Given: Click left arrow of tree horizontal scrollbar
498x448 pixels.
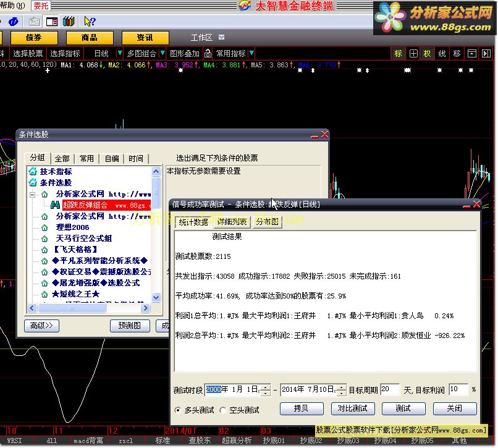Looking at the screenshot, I should (x=32, y=308).
